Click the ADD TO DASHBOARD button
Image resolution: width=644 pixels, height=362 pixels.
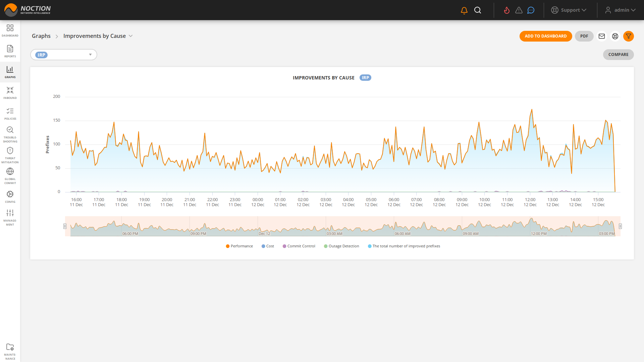[x=546, y=36]
